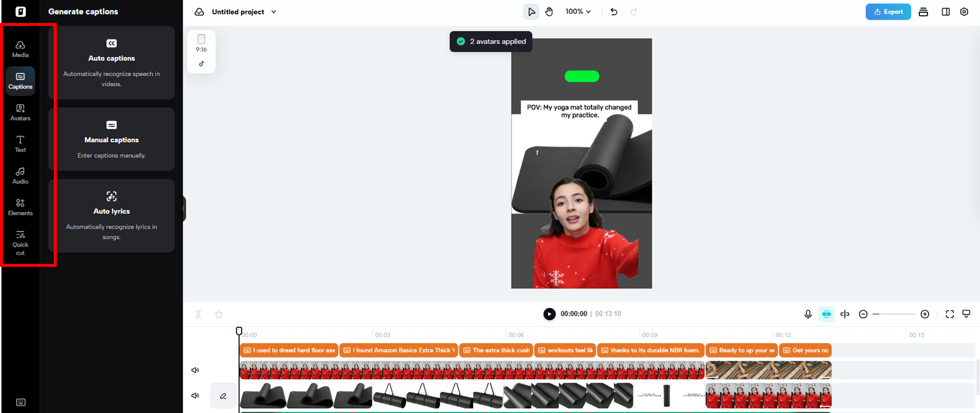Open the Media panel in the sidebar
The width and height of the screenshot is (980, 413).
coord(20,49)
